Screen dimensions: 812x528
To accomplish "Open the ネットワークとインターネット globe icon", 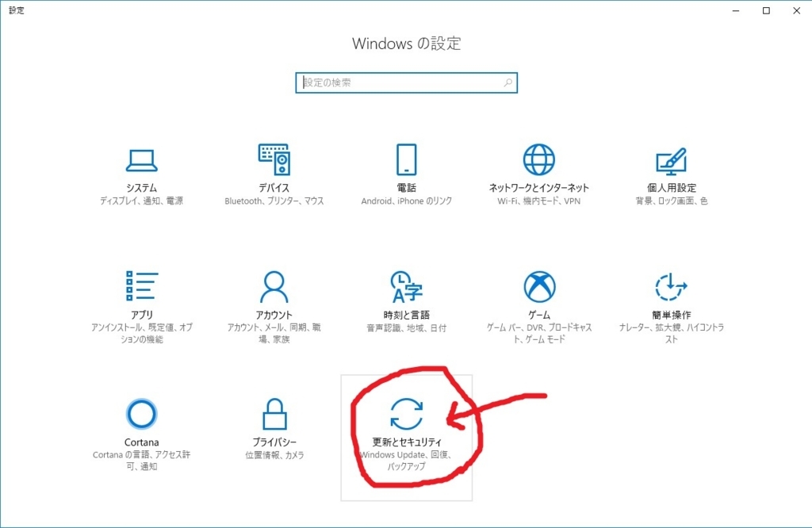I will (538, 159).
